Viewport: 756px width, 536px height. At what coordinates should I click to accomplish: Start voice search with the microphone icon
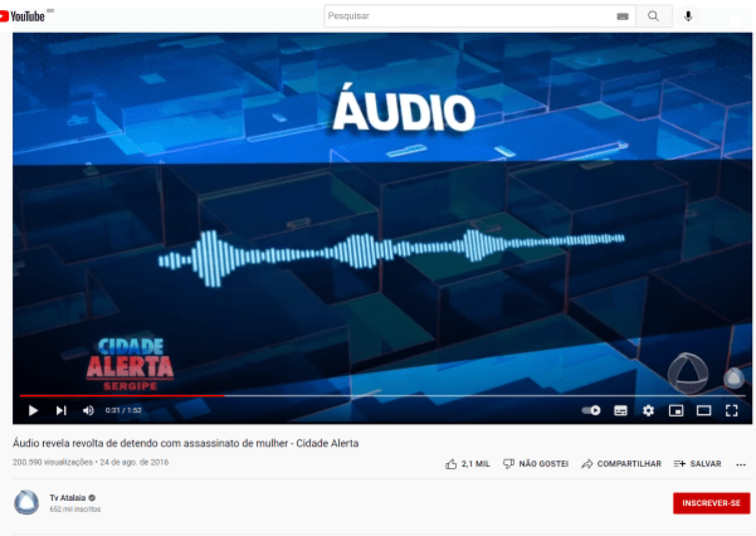tap(688, 16)
